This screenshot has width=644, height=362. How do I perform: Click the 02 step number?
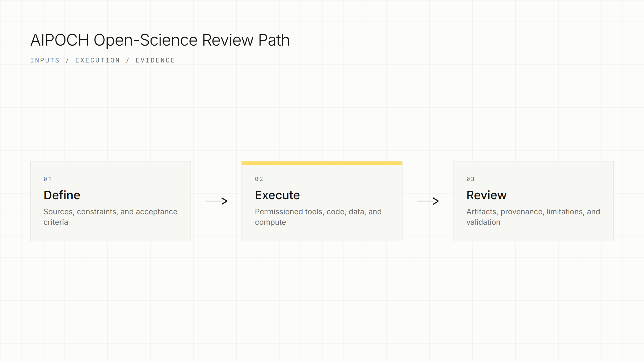click(259, 179)
